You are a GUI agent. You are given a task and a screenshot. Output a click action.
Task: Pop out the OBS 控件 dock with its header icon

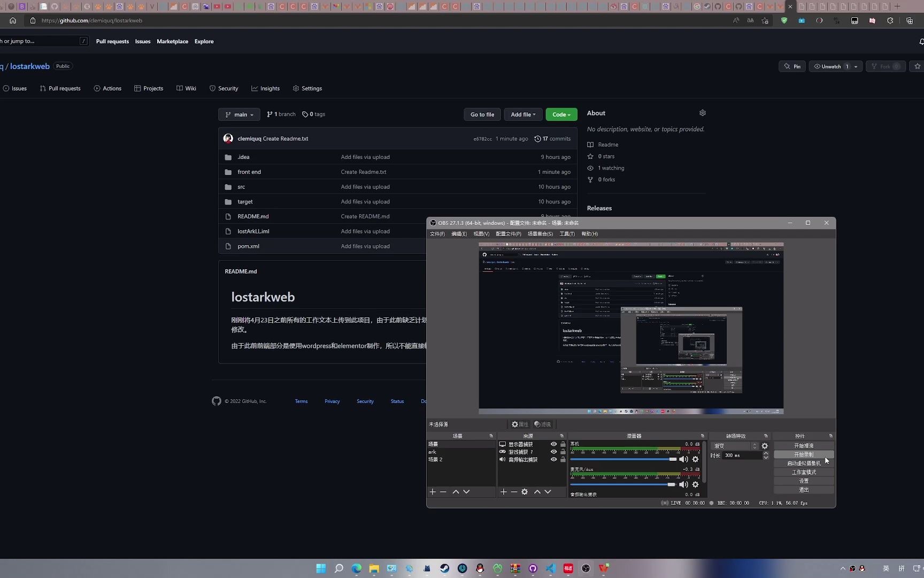click(830, 436)
